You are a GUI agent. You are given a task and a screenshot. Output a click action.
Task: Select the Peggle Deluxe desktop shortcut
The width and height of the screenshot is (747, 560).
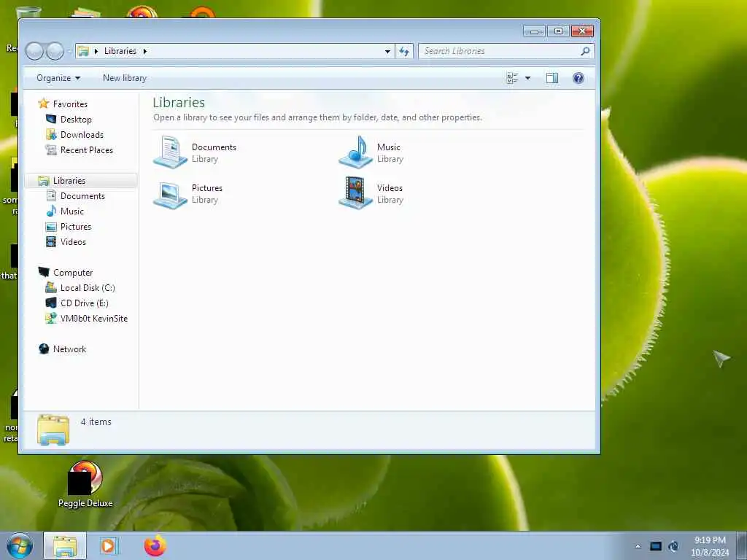tap(85, 484)
